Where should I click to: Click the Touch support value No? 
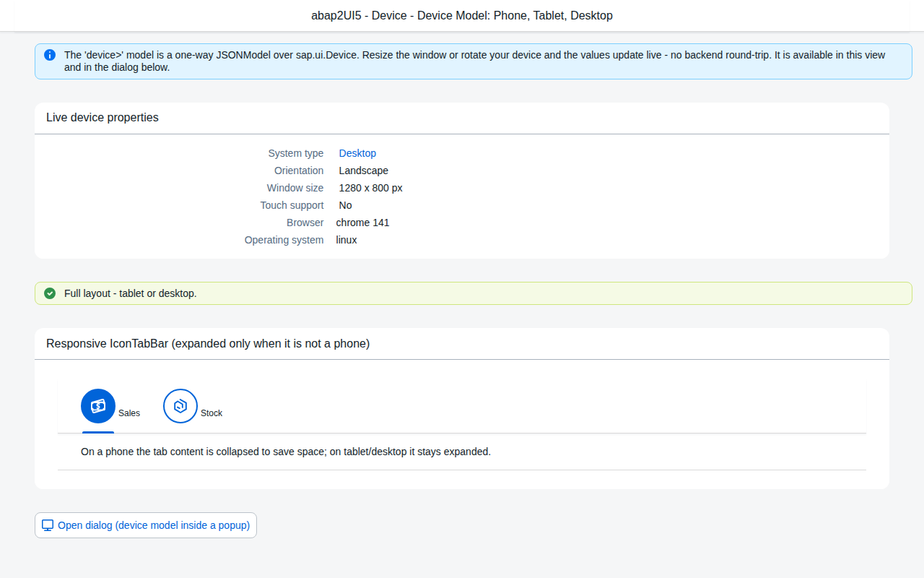point(346,205)
